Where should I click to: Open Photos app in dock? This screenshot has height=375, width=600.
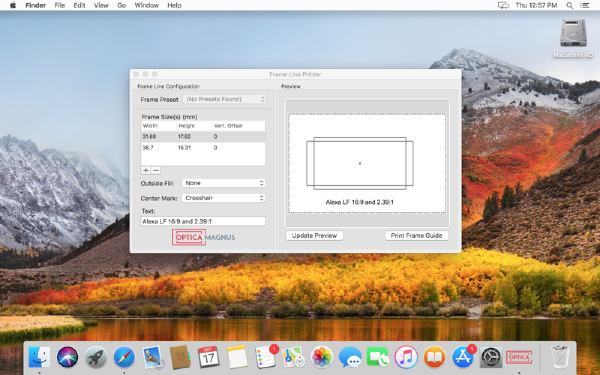(322, 357)
